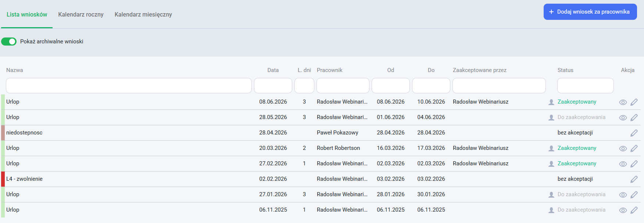Edit the Urlop request dated 08.06.2026
The image size is (644, 223).
pyautogui.click(x=634, y=102)
